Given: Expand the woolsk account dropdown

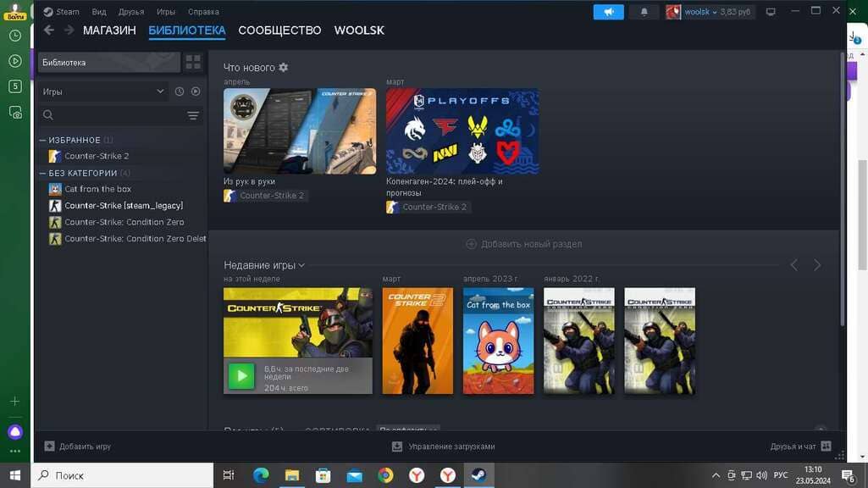Looking at the screenshot, I should (708, 12).
